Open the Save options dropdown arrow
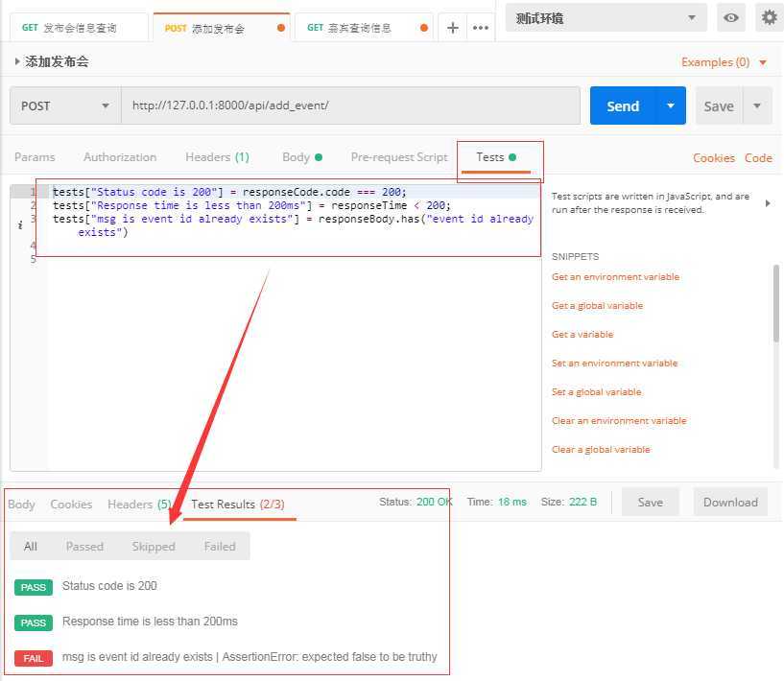The width and height of the screenshot is (784, 681). click(757, 106)
